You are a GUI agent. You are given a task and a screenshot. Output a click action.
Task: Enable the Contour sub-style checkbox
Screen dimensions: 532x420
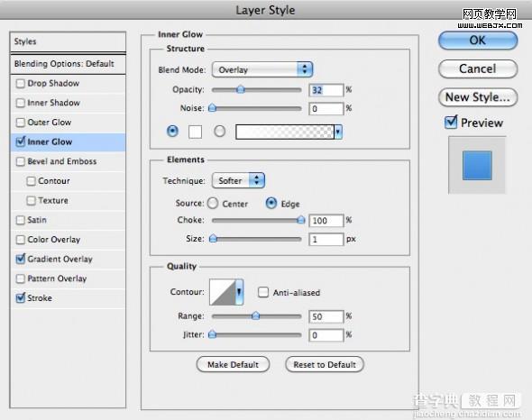(31, 181)
